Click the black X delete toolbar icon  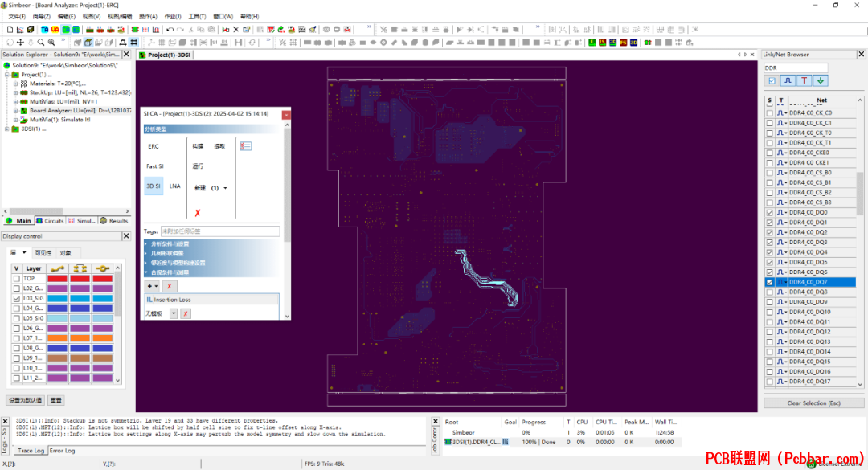(x=235, y=30)
